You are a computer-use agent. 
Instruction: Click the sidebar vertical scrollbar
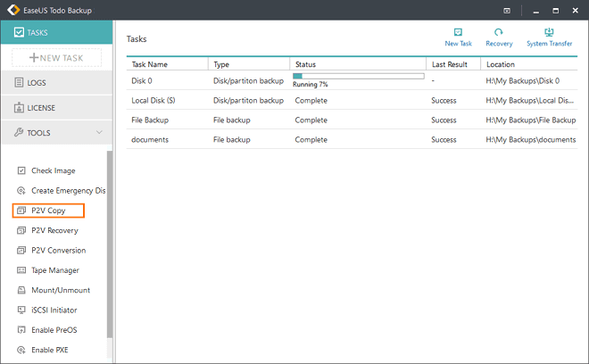click(110, 241)
